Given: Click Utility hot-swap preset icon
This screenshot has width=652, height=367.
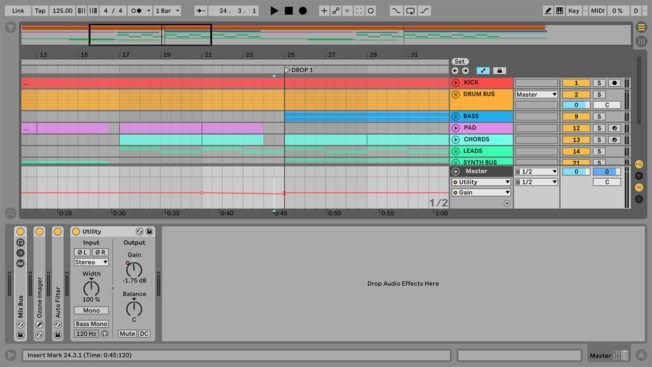Looking at the screenshot, I should tap(139, 232).
